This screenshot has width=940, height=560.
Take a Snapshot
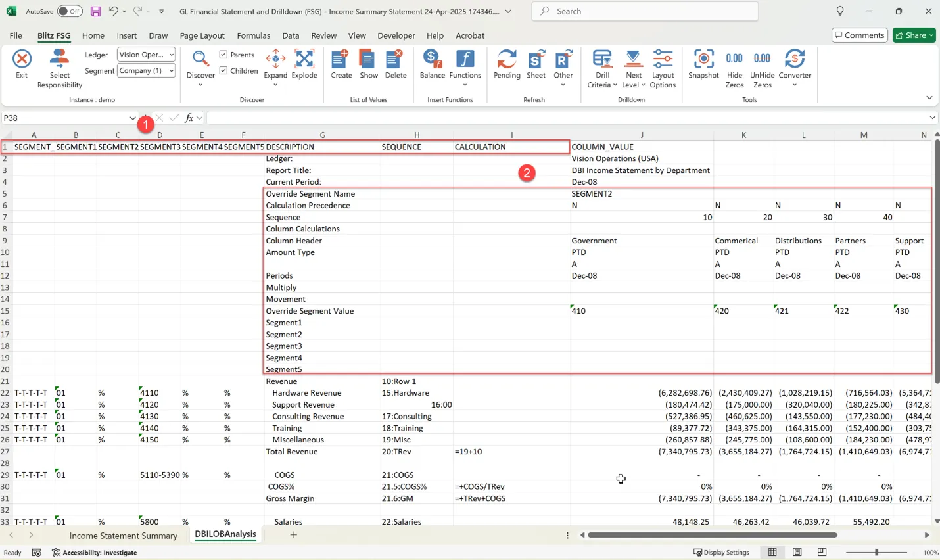pos(703,64)
